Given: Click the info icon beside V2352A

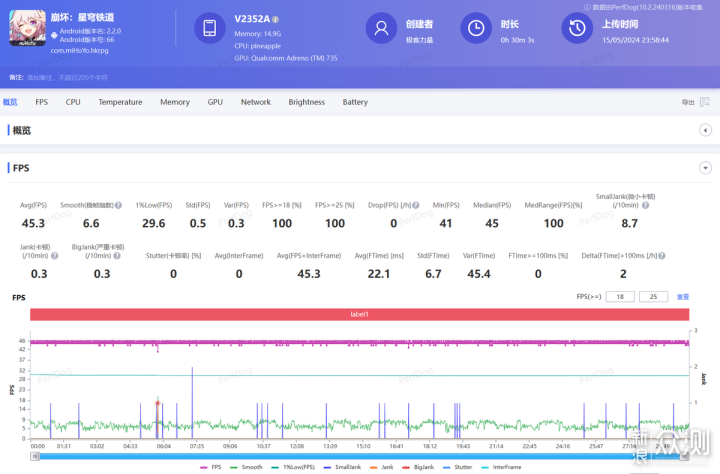Looking at the screenshot, I should click(276, 19).
